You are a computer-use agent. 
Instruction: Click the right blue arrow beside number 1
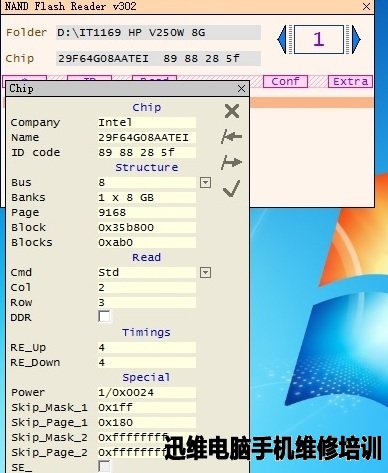pos(356,39)
